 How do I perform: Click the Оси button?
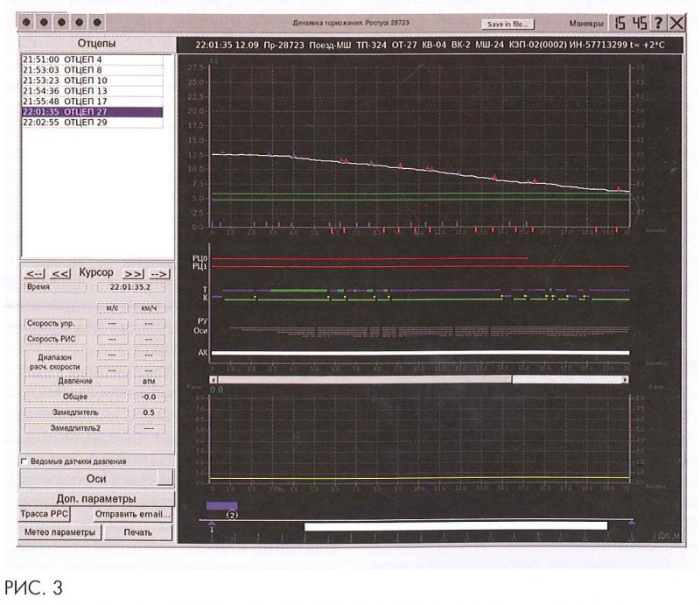96,479
